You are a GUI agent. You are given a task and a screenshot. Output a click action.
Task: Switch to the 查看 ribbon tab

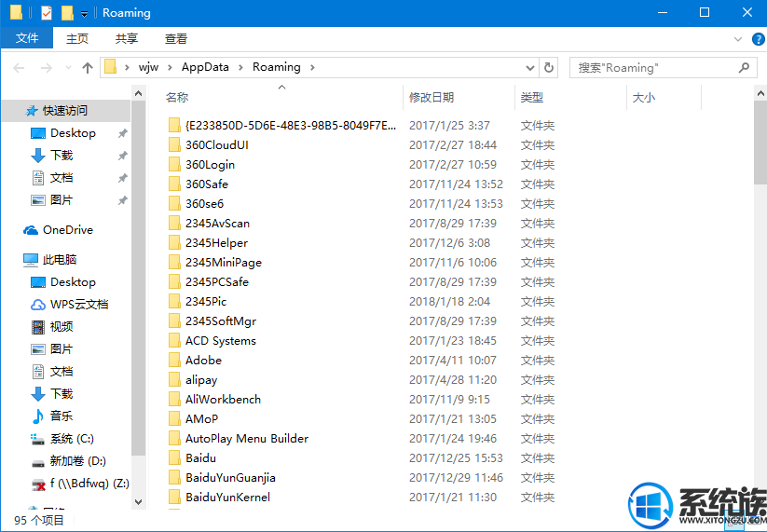(x=176, y=38)
